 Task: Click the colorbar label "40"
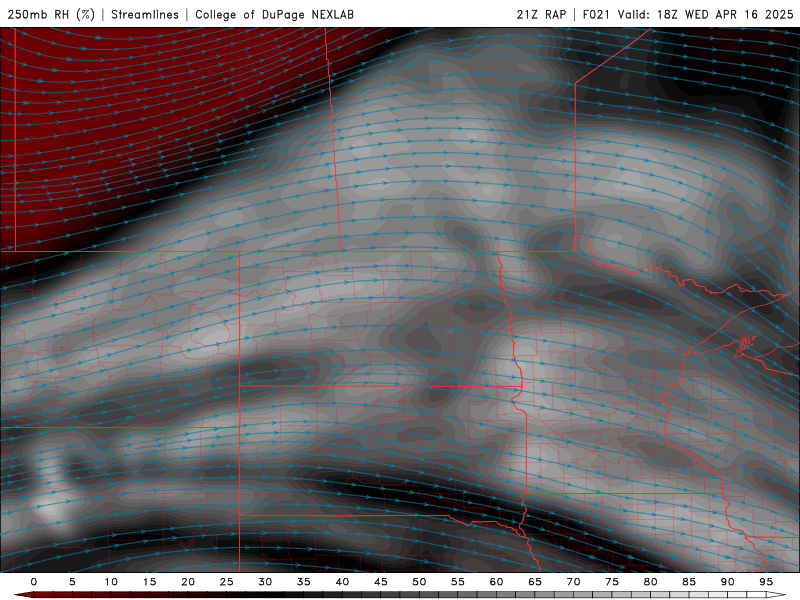point(342,582)
